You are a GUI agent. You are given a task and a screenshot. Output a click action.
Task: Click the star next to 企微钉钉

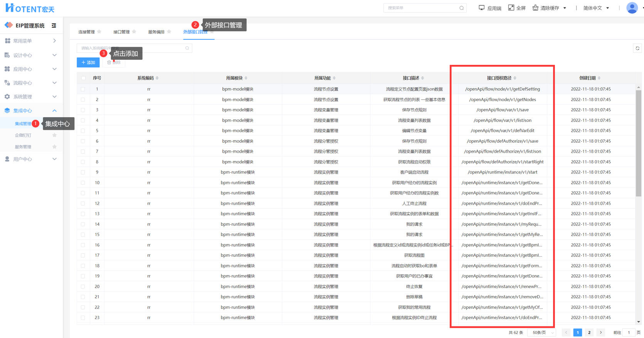[x=54, y=135]
